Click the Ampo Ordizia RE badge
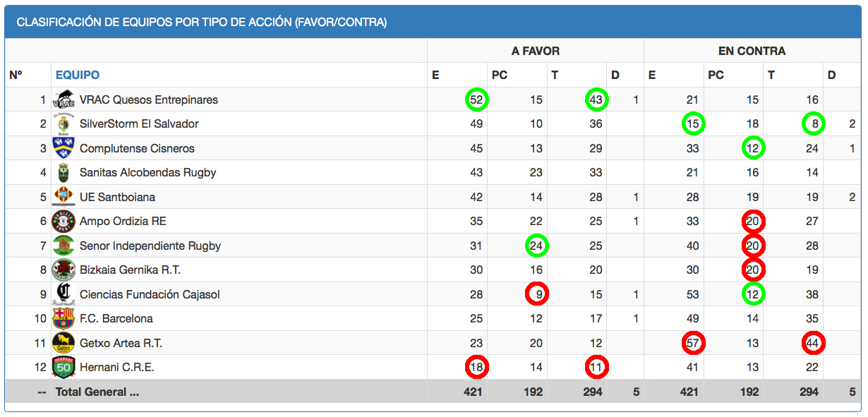868x417 pixels. tap(64, 222)
